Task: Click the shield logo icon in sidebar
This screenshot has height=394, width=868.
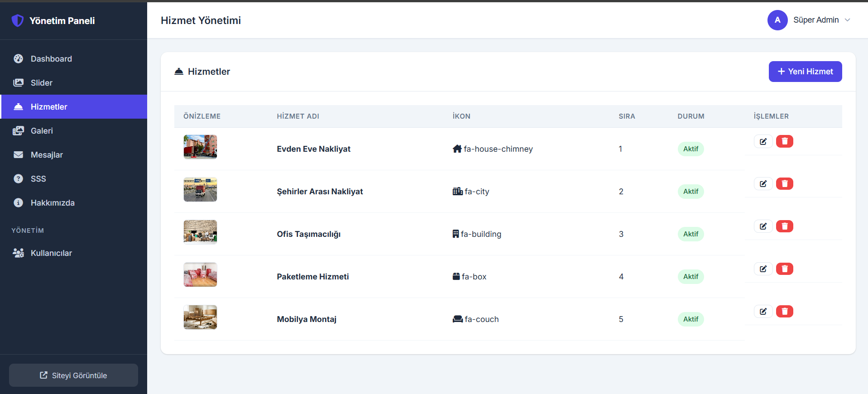Action: tap(18, 20)
